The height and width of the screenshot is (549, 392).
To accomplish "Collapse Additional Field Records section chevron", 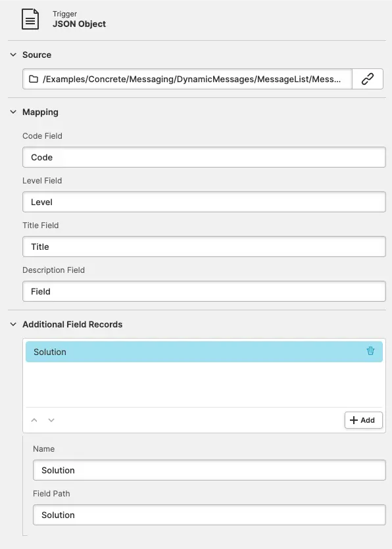I will [x=13, y=324].
